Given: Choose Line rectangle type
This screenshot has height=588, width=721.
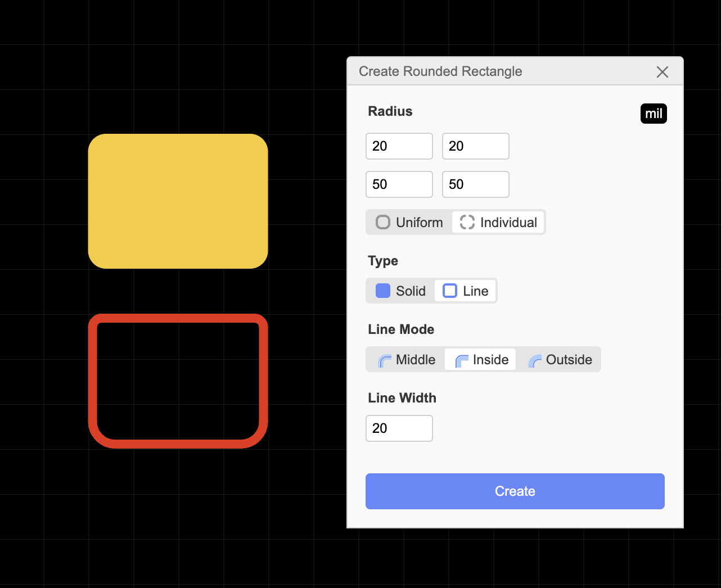Looking at the screenshot, I should tap(466, 291).
